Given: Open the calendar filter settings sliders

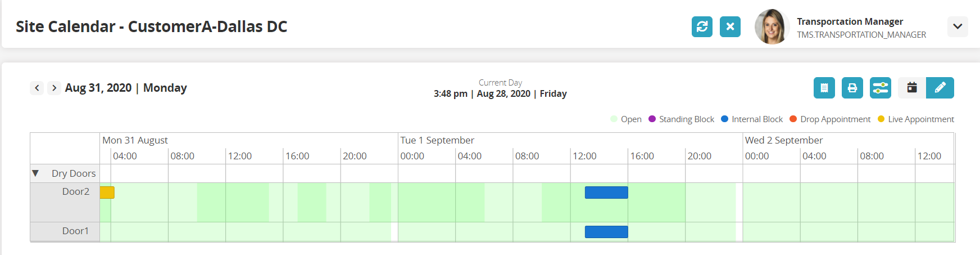Looking at the screenshot, I should click(x=880, y=88).
